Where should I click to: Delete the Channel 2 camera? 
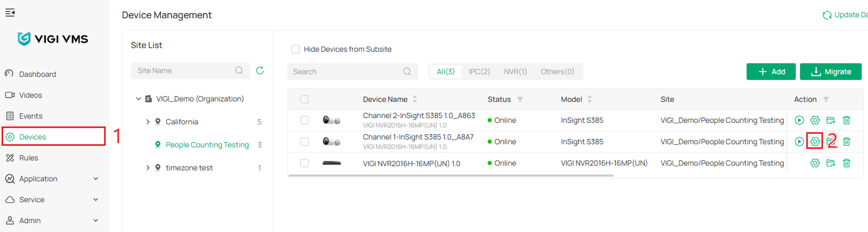(847, 120)
